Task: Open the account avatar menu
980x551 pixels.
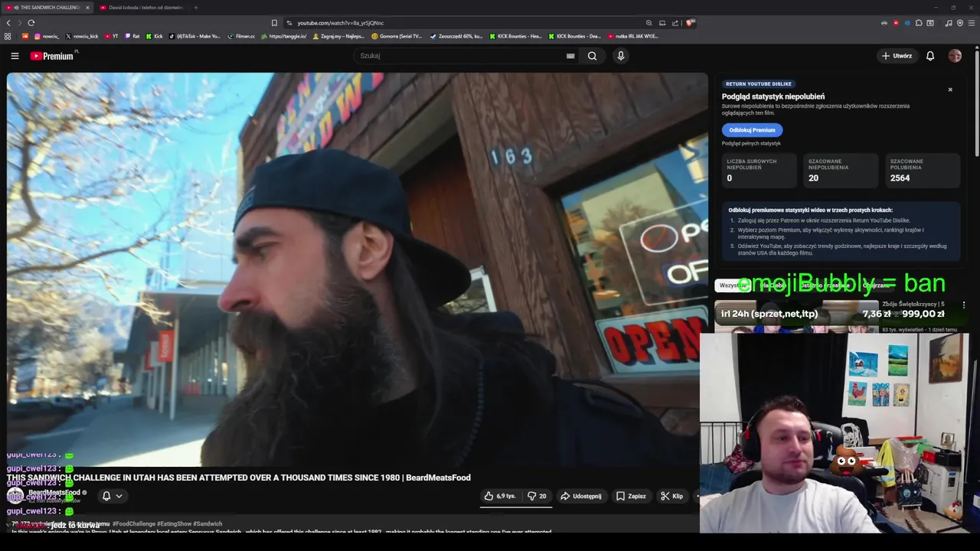Action: pos(955,56)
